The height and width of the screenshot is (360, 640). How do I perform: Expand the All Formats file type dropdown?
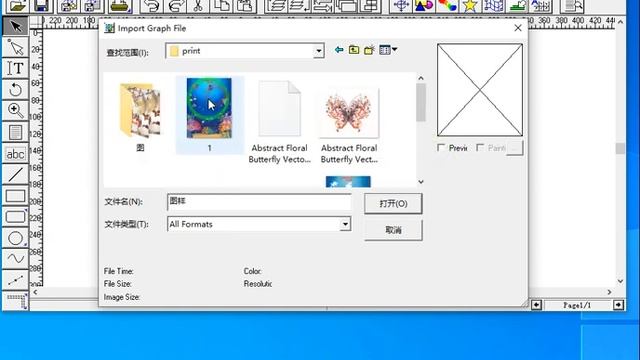pyautogui.click(x=345, y=224)
